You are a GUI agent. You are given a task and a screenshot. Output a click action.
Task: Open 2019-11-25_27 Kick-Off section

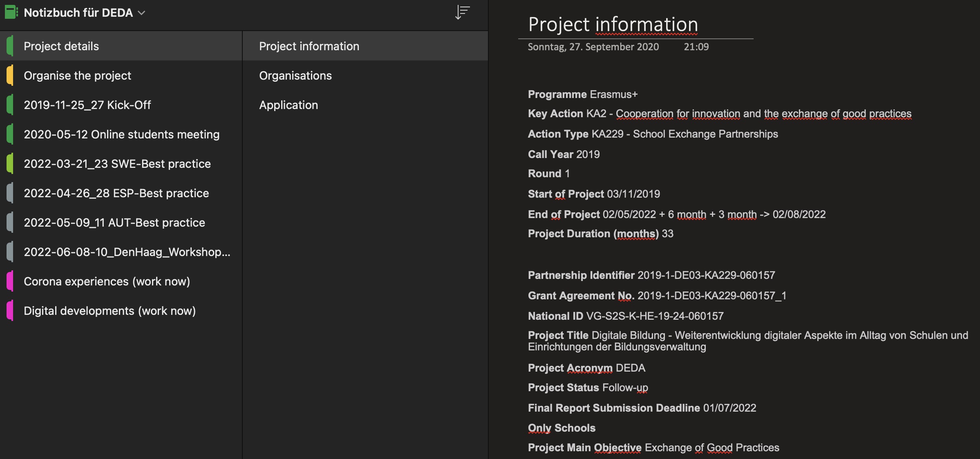tap(87, 105)
